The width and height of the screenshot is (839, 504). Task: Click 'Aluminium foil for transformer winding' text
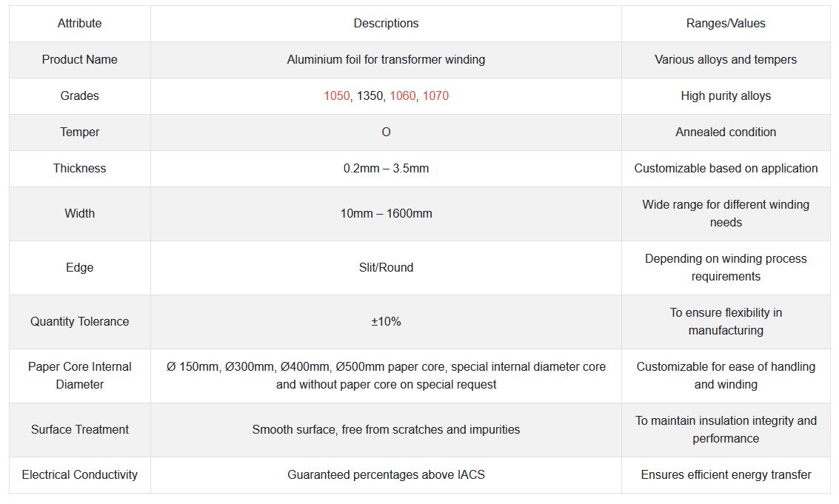(x=386, y=60)
